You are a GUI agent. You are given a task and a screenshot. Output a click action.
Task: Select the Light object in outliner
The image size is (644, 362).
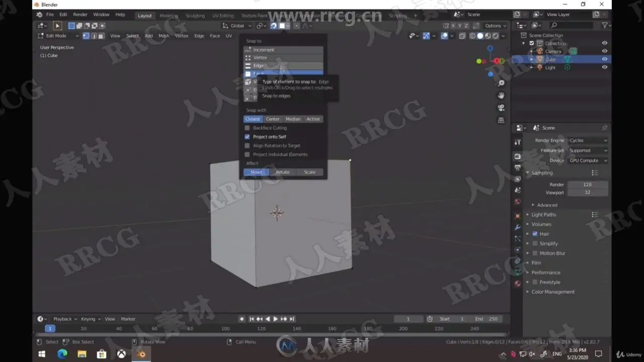550,67
